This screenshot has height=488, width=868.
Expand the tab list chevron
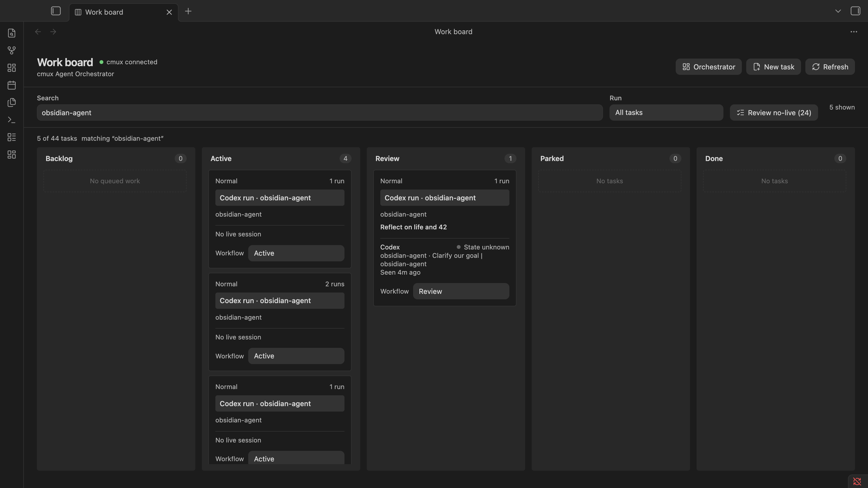(x=838, y=11)
